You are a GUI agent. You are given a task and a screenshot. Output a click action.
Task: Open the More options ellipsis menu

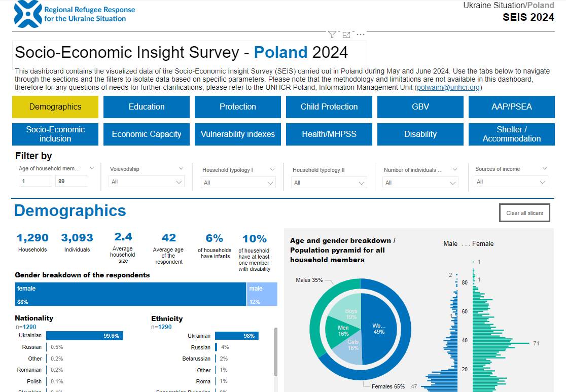point(360,34)
